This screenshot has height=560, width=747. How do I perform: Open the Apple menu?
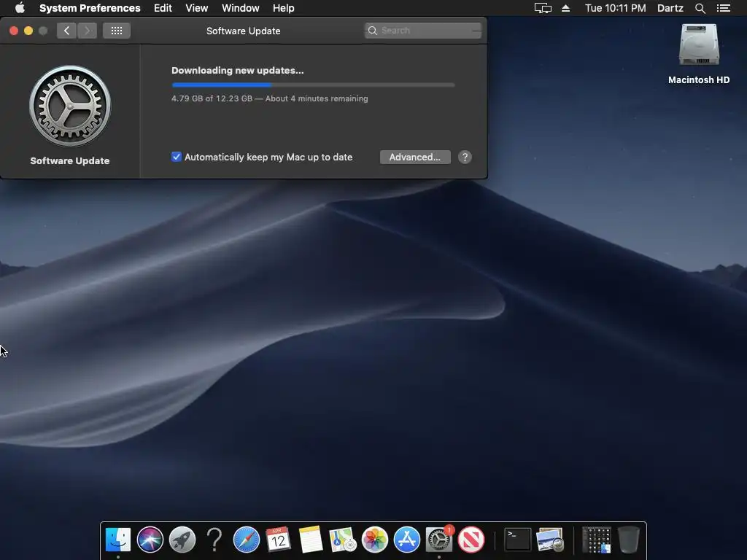point(20,8)
